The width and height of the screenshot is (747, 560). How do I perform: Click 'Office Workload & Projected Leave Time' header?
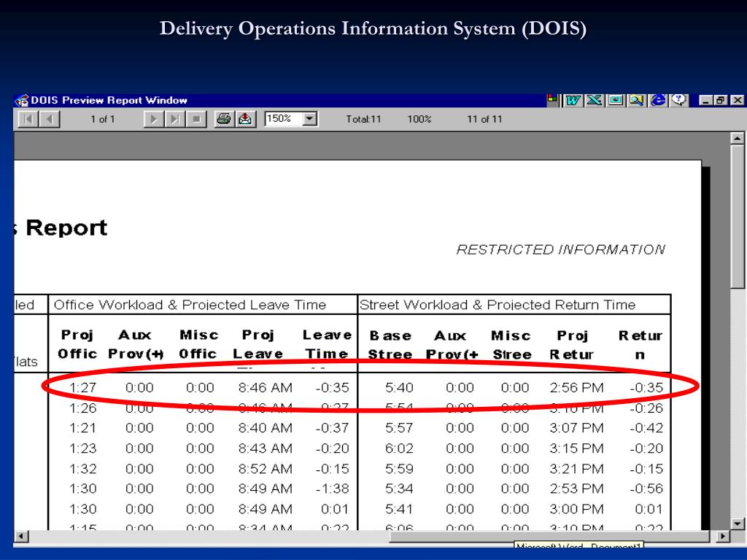click(x=190, y=305)
